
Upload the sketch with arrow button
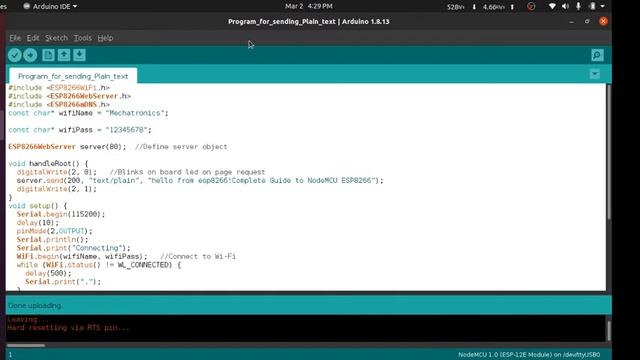click(x=30, y=55)
